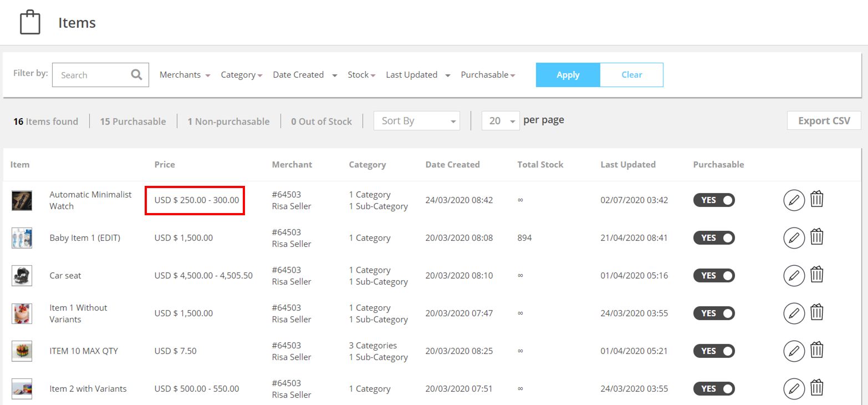868x405 pixels.
Task: Click trash icon for Item 1 Without Variants
Action: click(x=816, y=313)
